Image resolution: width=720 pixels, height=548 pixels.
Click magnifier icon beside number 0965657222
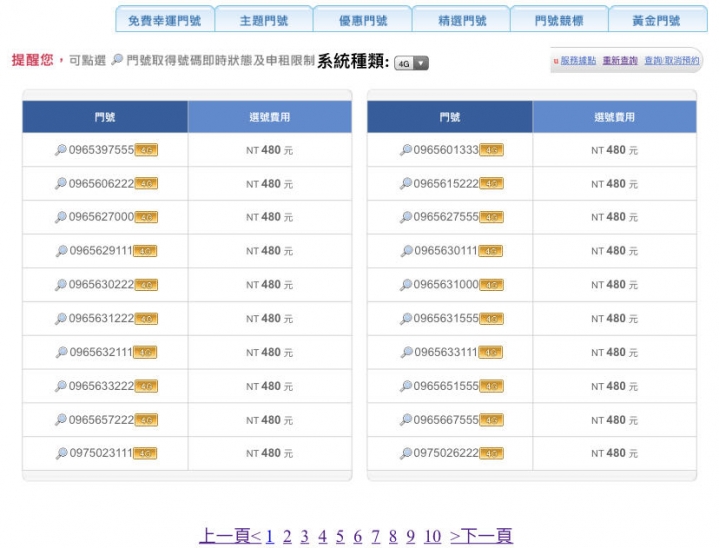61,419
